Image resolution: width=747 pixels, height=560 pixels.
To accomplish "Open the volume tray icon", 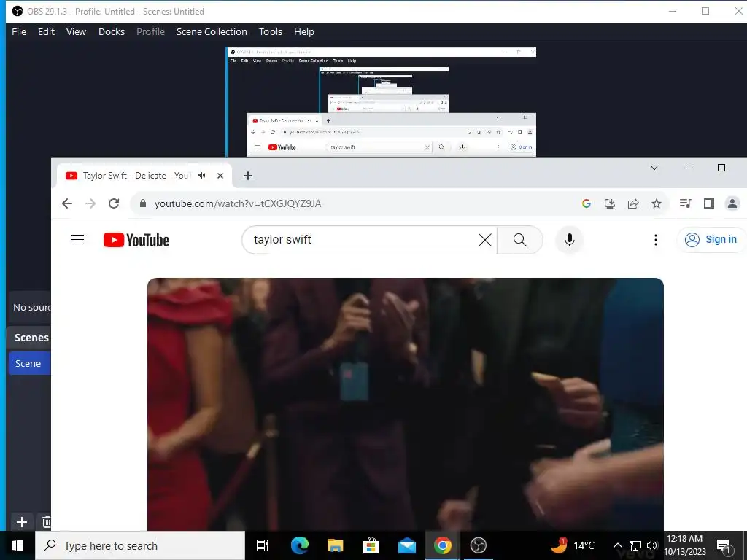I will click(x=652, y=545).
